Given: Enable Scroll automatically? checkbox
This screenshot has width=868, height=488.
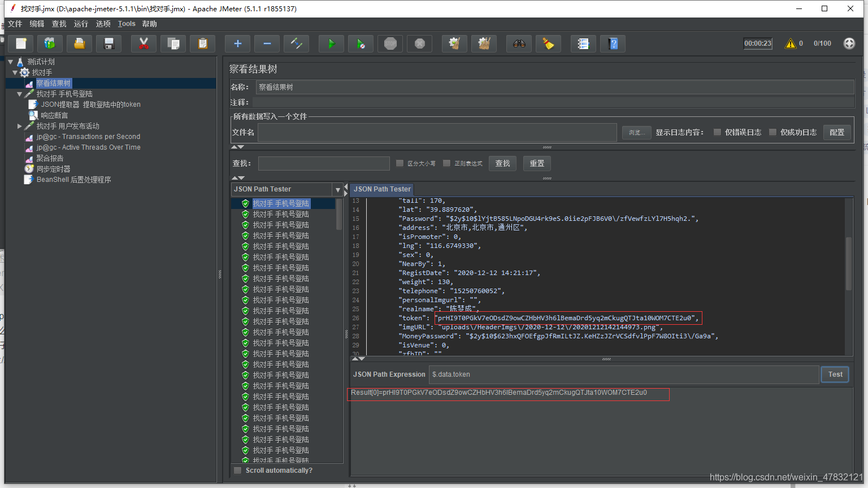Looking at the screenshot, I should click(x=238, y=470).
